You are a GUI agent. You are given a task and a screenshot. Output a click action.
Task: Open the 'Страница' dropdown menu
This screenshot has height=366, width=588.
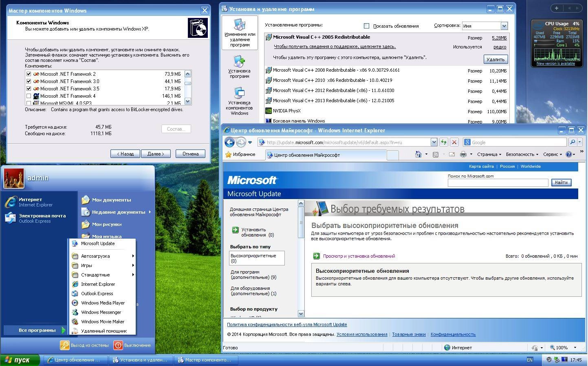[489, 154]
